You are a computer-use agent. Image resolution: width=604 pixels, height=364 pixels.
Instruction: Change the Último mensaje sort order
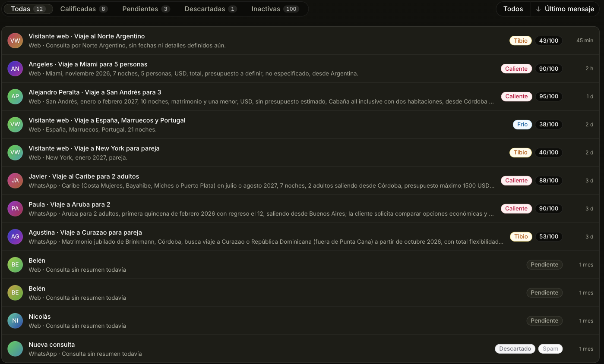click(x=565, y=9)
